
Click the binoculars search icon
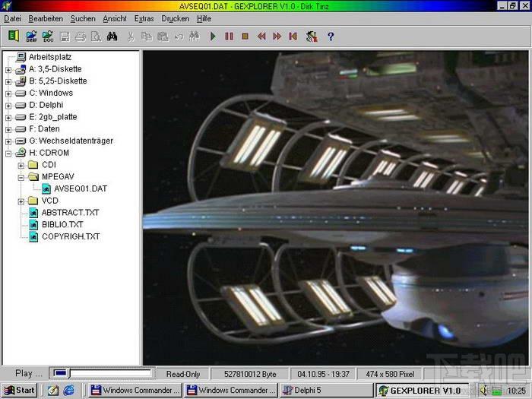[x=112, y=36]
